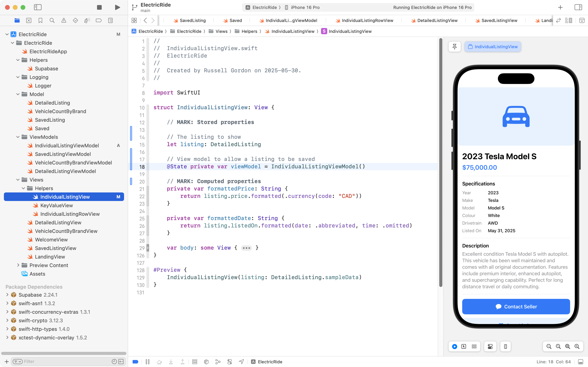Click the Stop button in the toolbar
588x367 pixels.
[99, 7]
